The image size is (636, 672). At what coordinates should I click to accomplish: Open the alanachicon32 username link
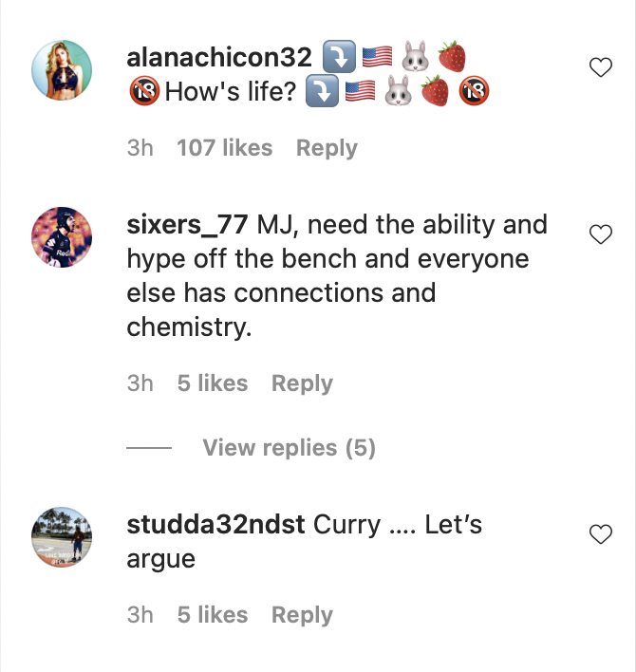click(219, 57)
